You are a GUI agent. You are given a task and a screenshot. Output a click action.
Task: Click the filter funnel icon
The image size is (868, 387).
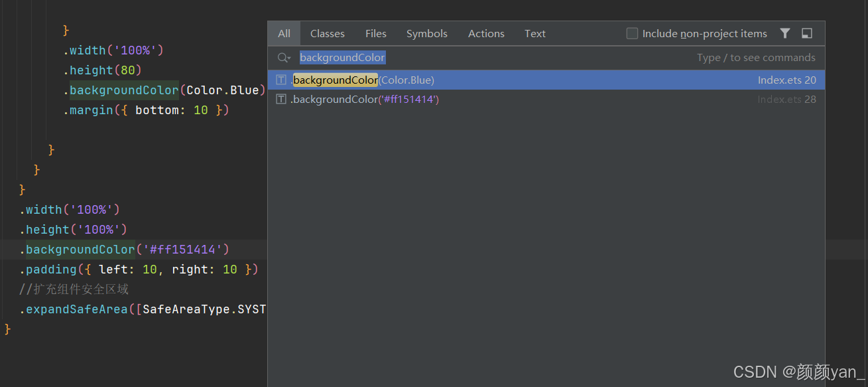click(x=785, y=33)
